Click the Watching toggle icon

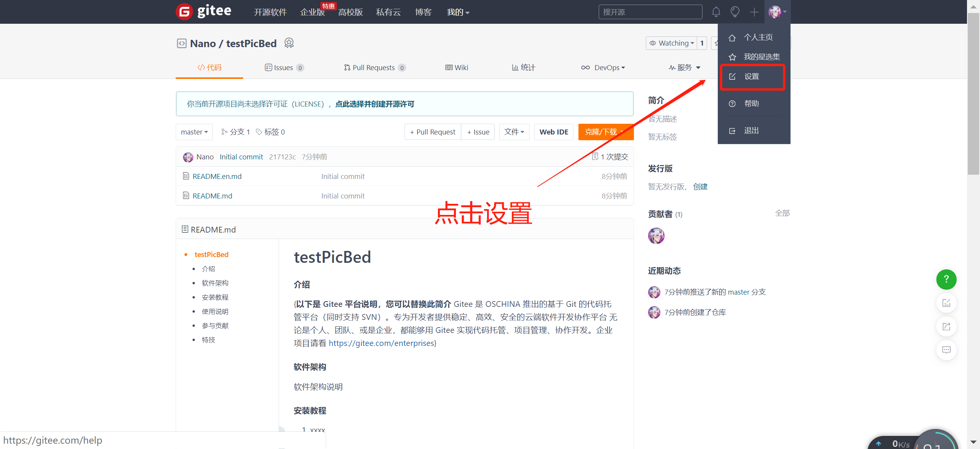(671, 43)
